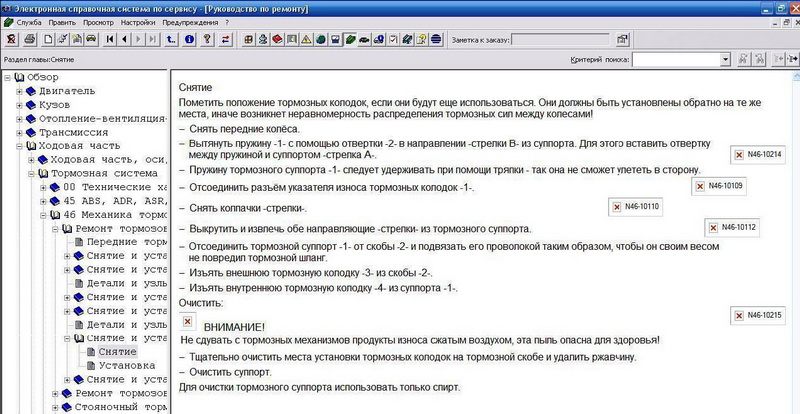The image size is (800, 414).
Task: Collapse the Обзор root node
Action: (8, 78)
